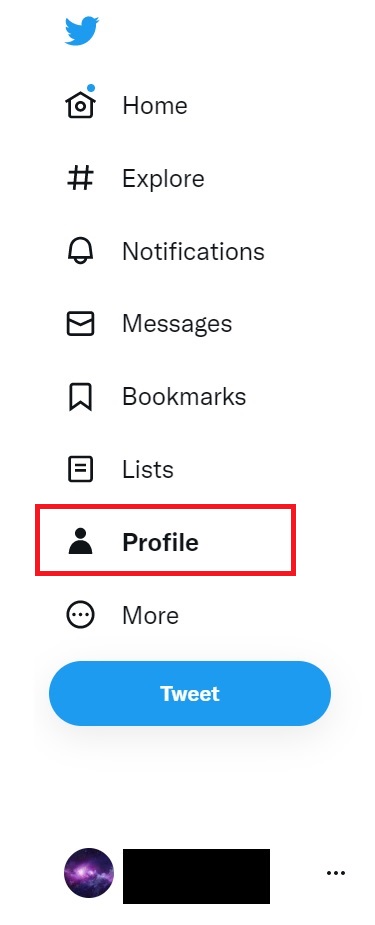Image resolution: width=375 pixels, height=925 pixels.
Task: Click the Bookmarks label
Action: click(184, 396)
